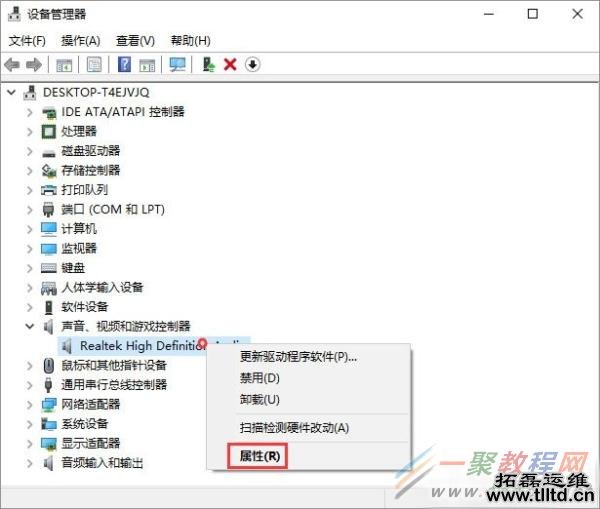The height and width of the screenshot is (509, 600).
Task: Click the 鼠标和其他指针设备 mouse icon
Action: [49, 365]
